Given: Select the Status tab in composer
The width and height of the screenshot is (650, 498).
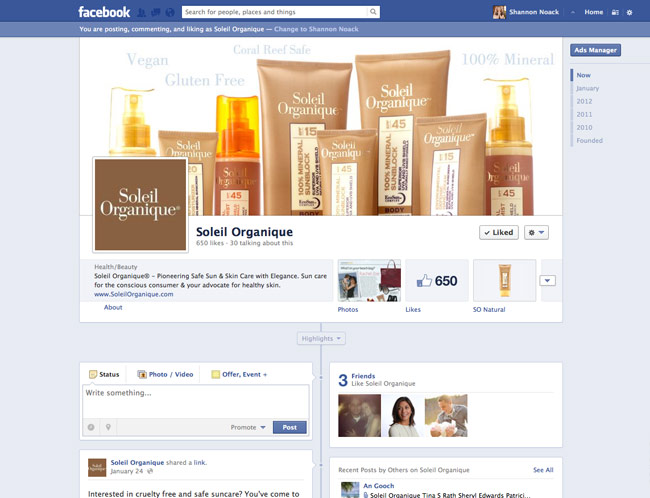Looking at the screenshot, I should (x=104, y=374).
